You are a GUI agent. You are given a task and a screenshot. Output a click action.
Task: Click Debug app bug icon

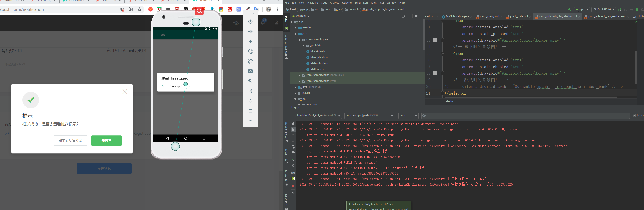[637, 10]
